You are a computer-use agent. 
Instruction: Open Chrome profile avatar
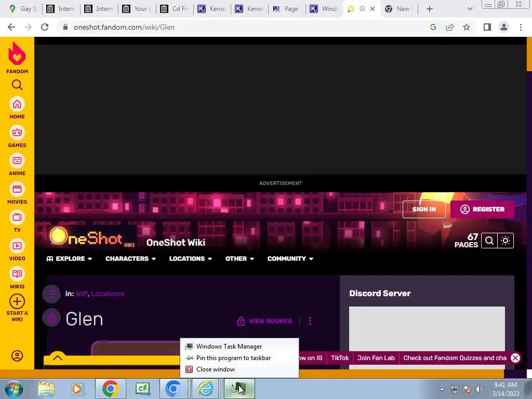(x=504, y=27)
